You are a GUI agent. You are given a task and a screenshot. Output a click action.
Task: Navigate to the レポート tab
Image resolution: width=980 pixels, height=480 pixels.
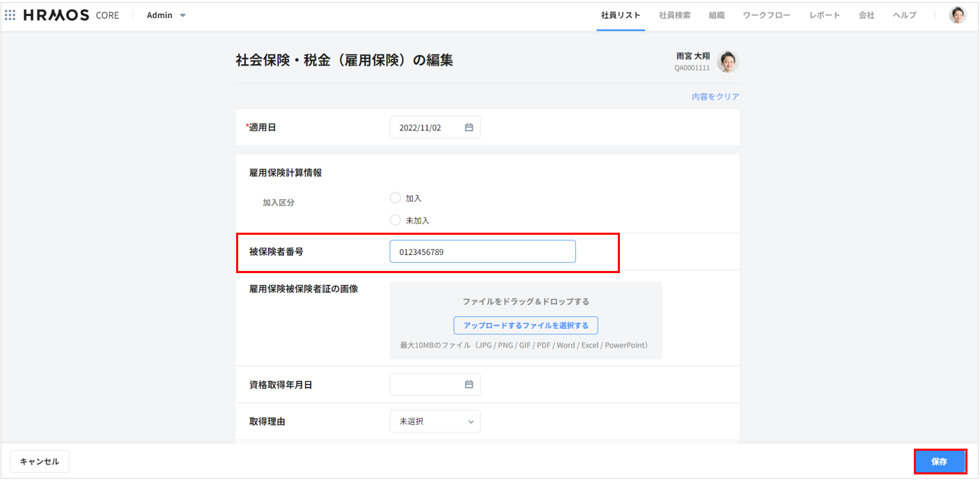pyautogui.click(x=825, y=15)
